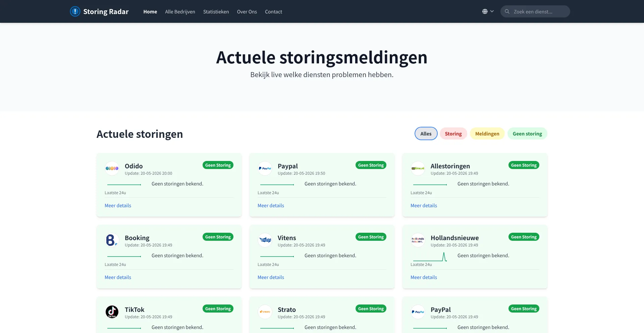
Task: Select the Alles filter pill
Action: (x=426, y=133)
